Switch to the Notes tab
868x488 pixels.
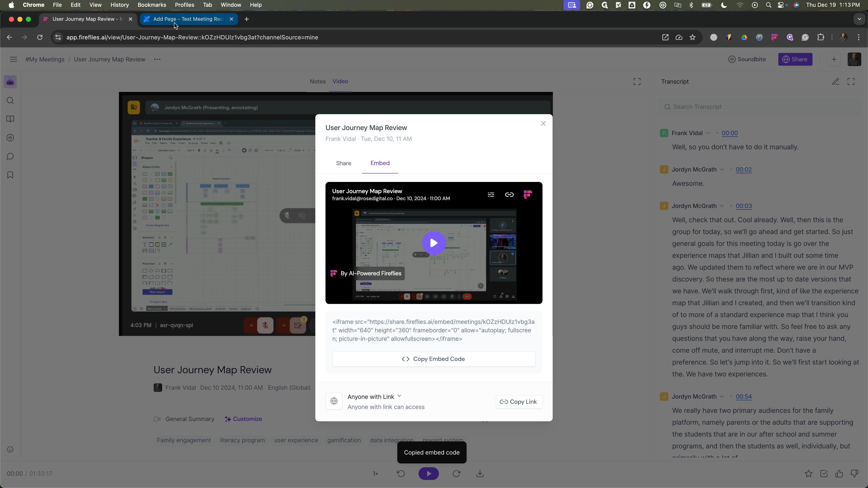click(317, 82)
